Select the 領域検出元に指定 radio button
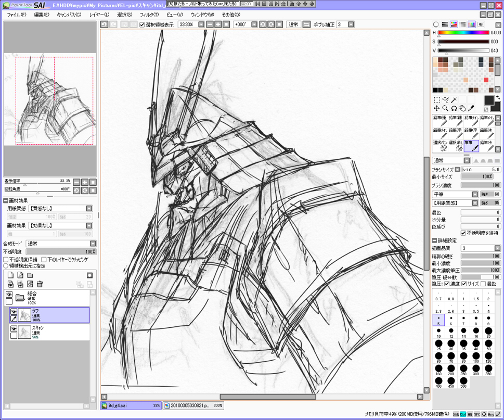Image resolution: width=504 pixels, height=420 pixels. 6,265
